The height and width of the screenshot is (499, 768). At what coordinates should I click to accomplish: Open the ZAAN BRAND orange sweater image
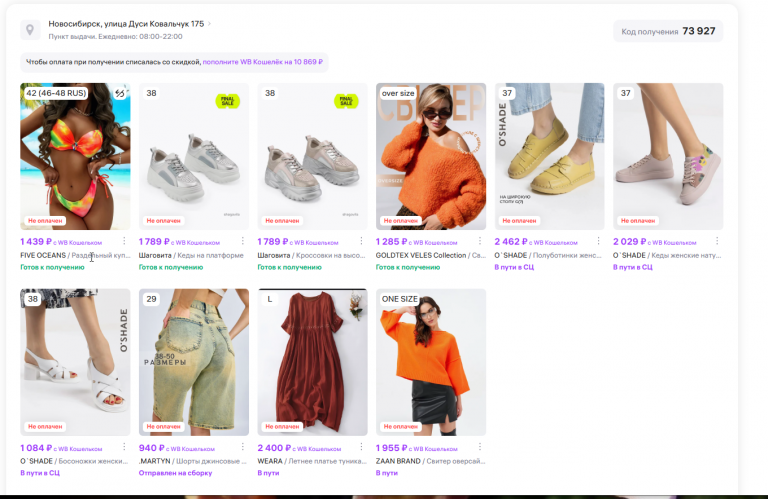point(431,362)
